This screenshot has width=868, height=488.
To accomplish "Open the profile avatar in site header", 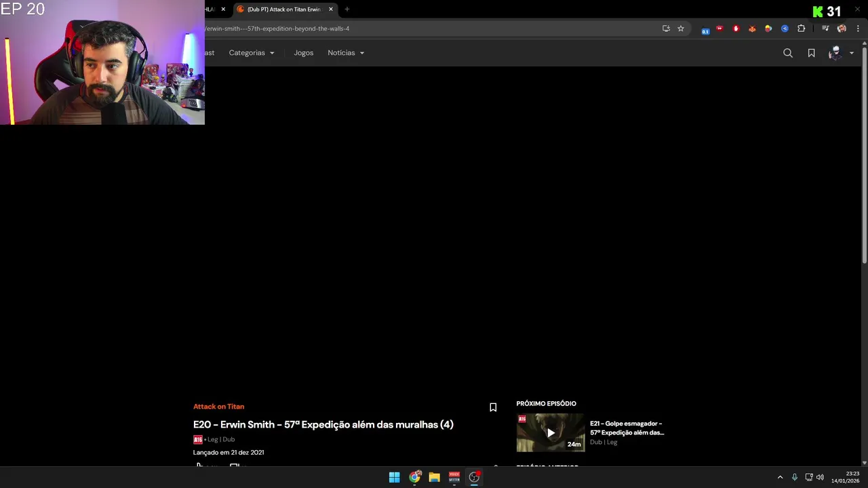I will coord(835,53).
